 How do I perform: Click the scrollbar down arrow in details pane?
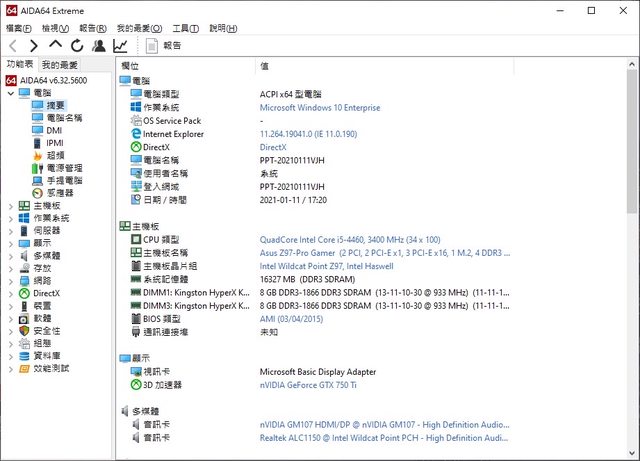pyautogui.click(x=632, y=453)
